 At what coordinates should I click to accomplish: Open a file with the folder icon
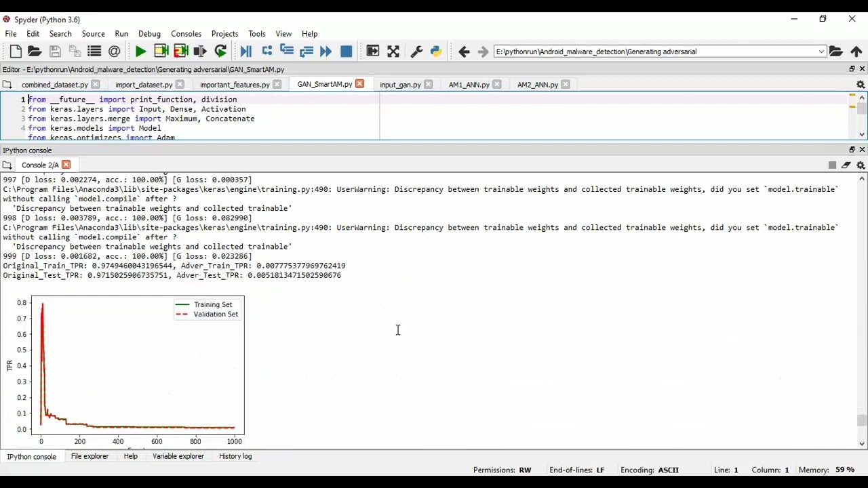[x=35, y=52]
